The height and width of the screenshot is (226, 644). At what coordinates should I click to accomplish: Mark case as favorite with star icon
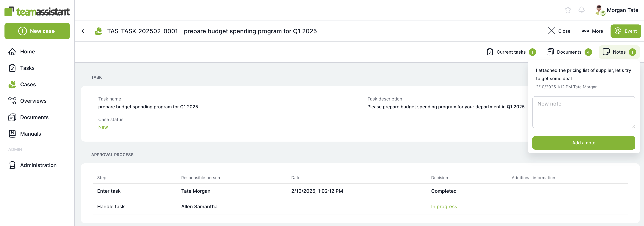pyautogui.click(x=568, y=10)
